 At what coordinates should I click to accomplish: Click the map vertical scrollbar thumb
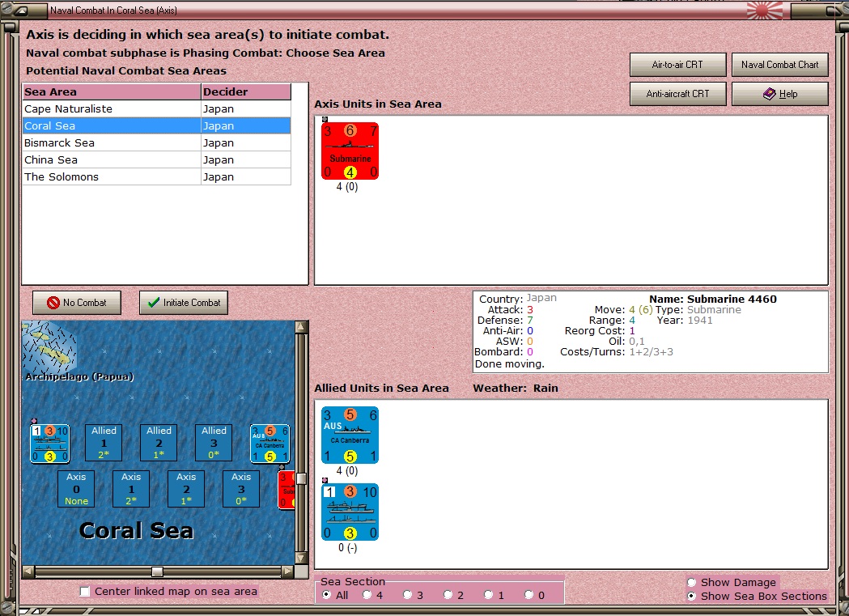302,478
